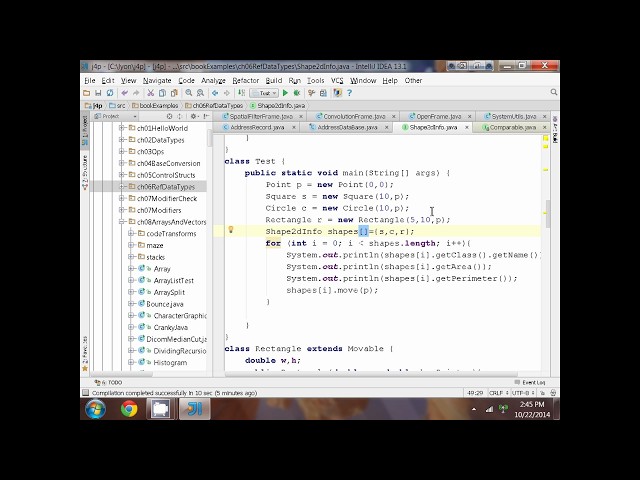This screenshot has height=480, width=640.
Task: Click the yellow intention light bulb
Action: pyautogui.click(x=231, y=230)
